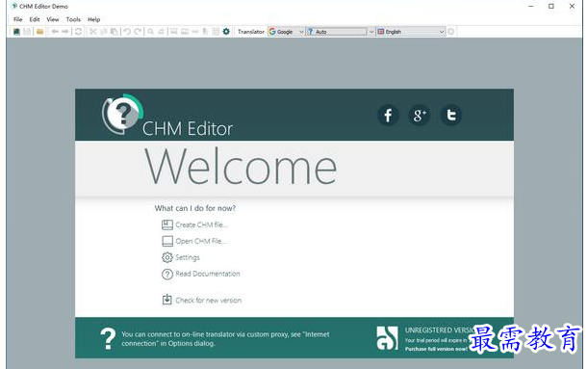Image resolution: width=588 pixels, height=369 pixels.
Task: Click the Check for new version link
Action: (x=209, y=301)
